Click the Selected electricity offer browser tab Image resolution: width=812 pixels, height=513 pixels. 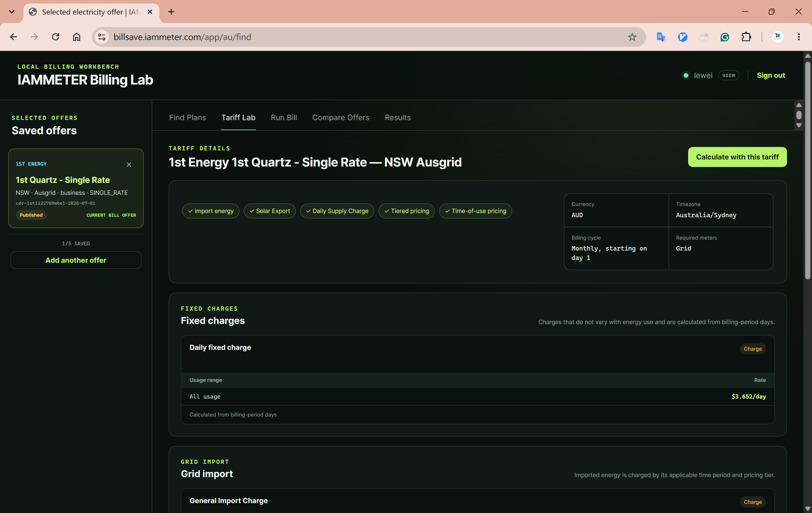tap(91, 12)
